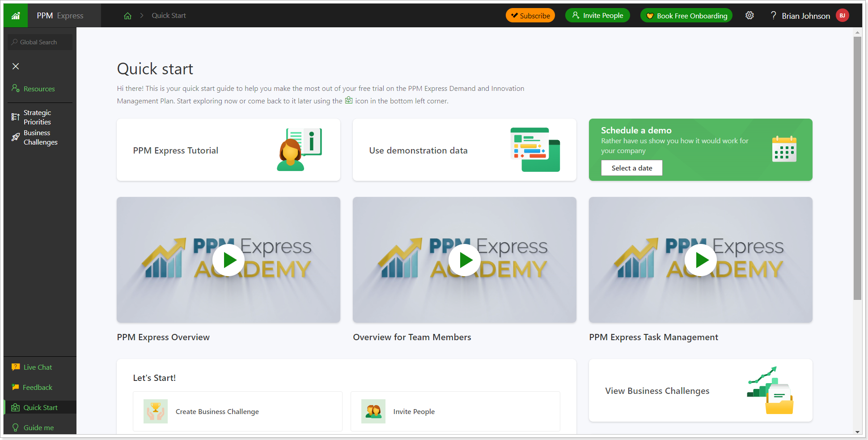The image size is (868, 440).
Task: Open Strategic Priorities section
Action: 40,117
